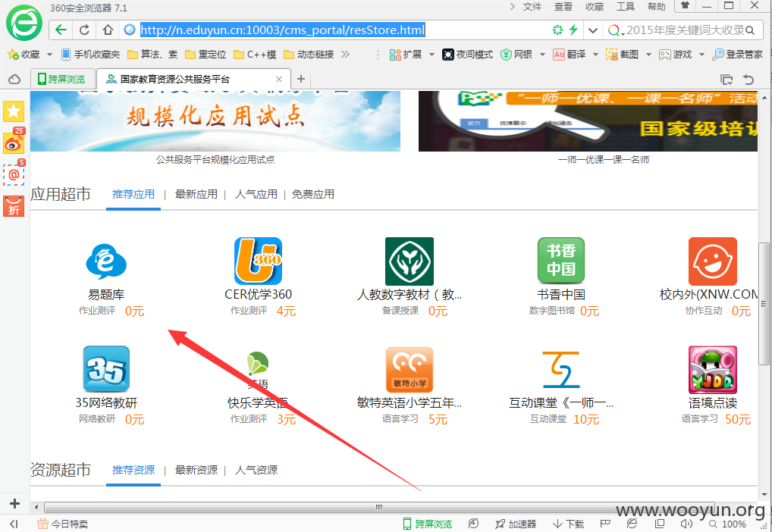Viewport: 772px width, 532px height.
Task: Go back with the green back arrow
Action: (x=61, y=30)
